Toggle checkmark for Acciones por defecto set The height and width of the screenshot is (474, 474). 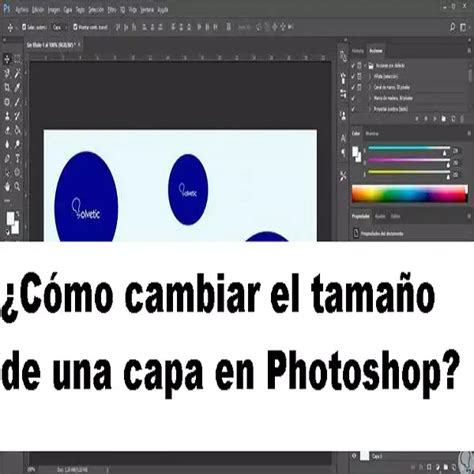(353, 66)
